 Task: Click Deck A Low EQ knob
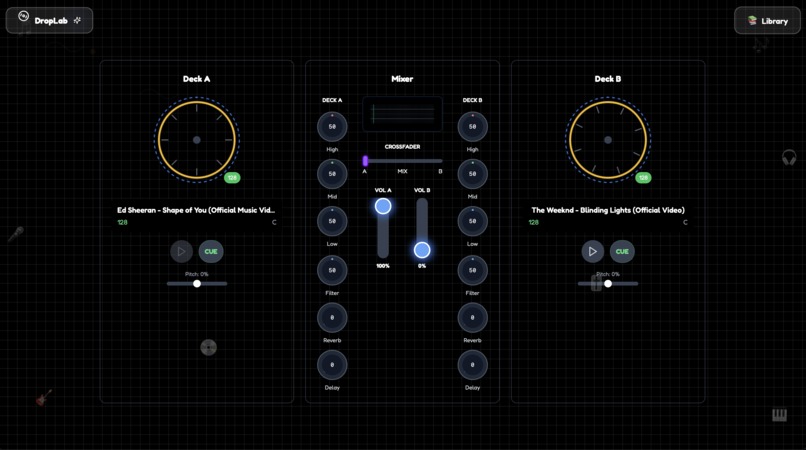click(x=332, y=221)
